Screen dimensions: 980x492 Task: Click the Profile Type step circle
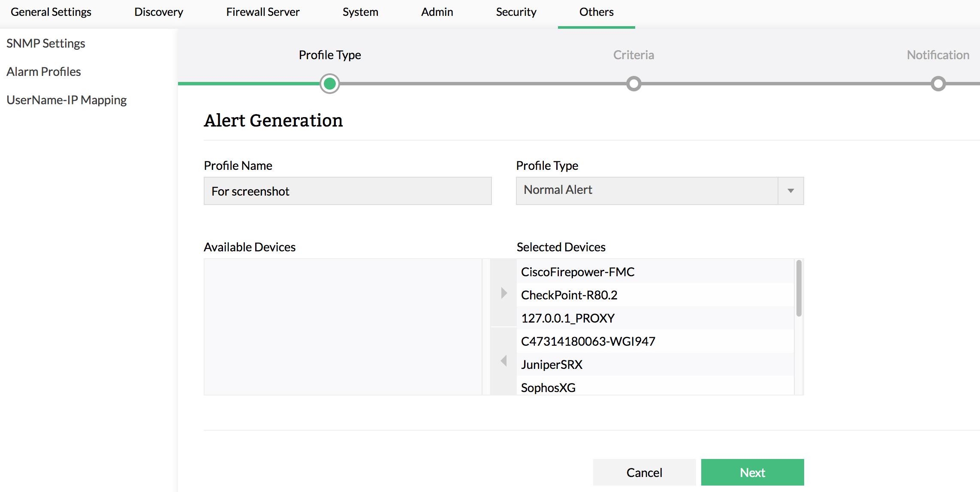[329, 84]
